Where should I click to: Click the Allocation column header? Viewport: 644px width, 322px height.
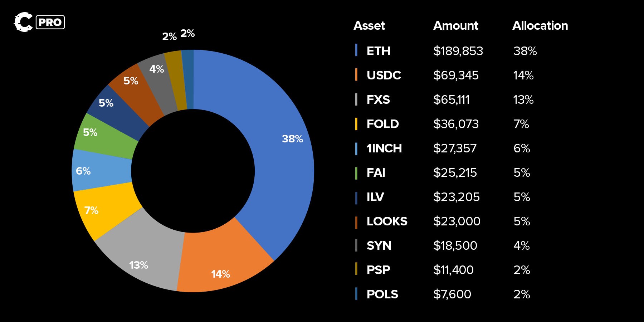[540, 26]
